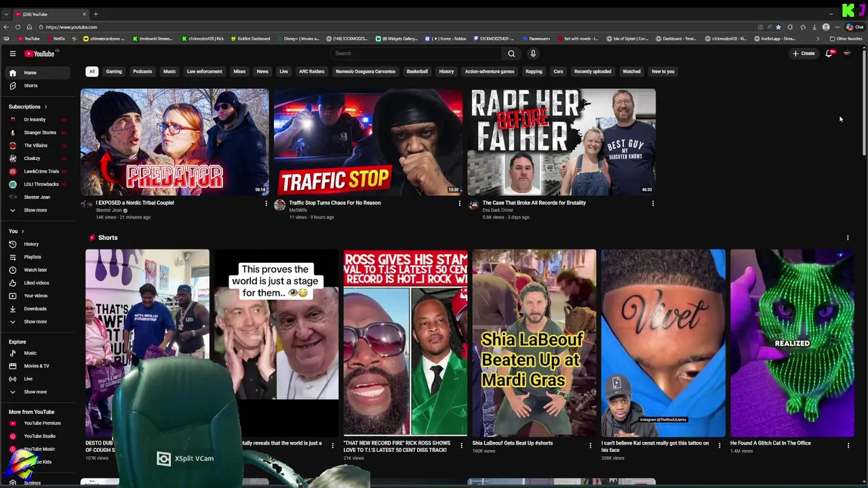Select the Podcasts filter chip
The image size is (868, 488).
click(x=142, y=71)
